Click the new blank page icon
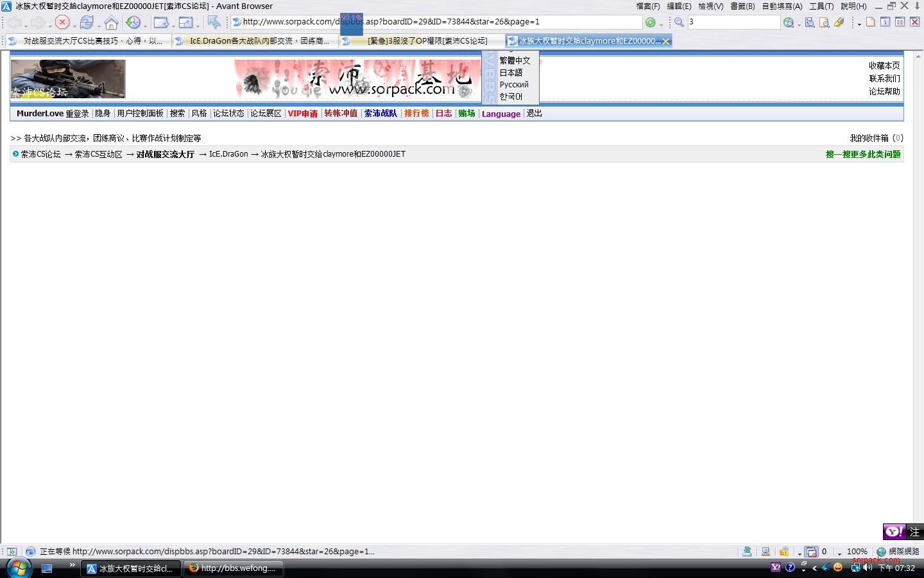This screenshot has height=578, width=924. click(x=870, y=22)
